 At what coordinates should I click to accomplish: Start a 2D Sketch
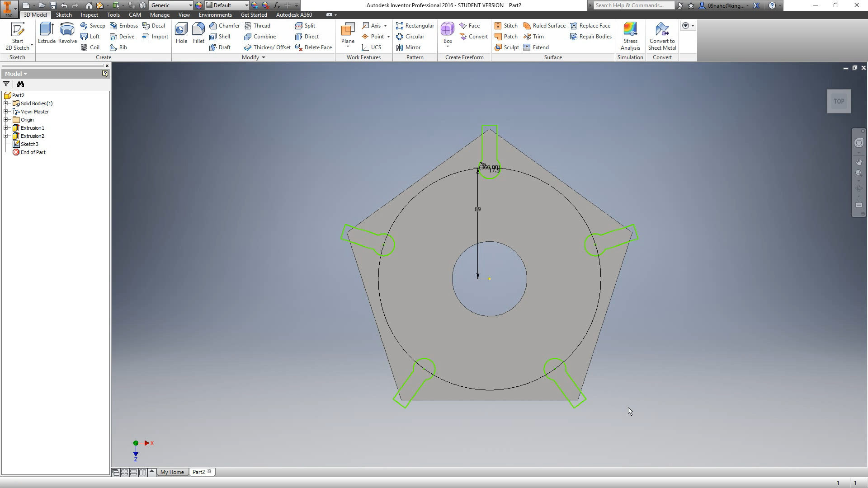(x=18, y=36)
